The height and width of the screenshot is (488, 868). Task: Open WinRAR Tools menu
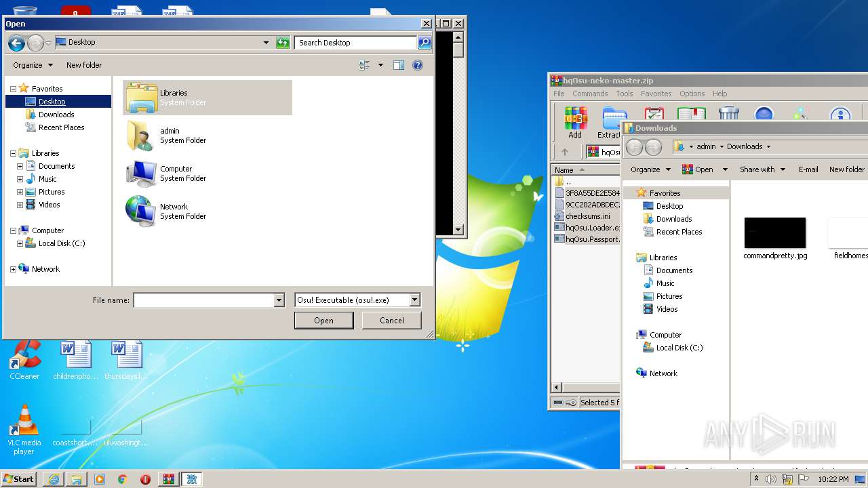coord(625,94)
